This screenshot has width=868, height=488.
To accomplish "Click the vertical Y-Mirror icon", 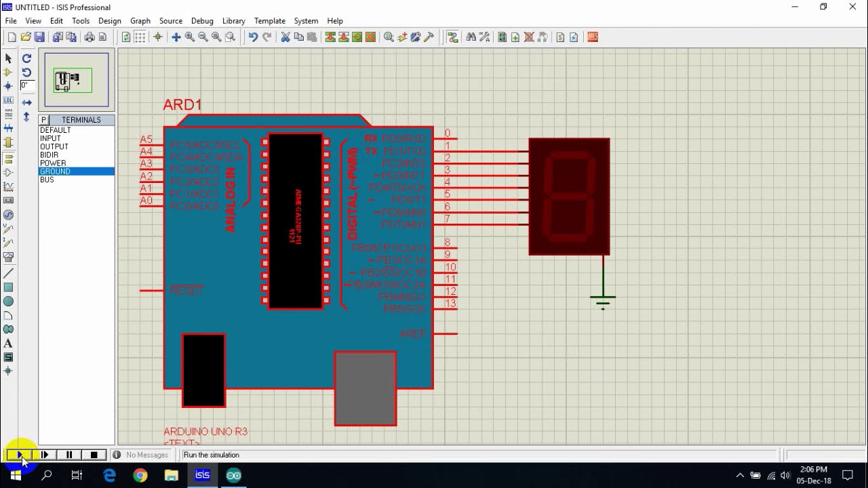I will coord(26,117).
